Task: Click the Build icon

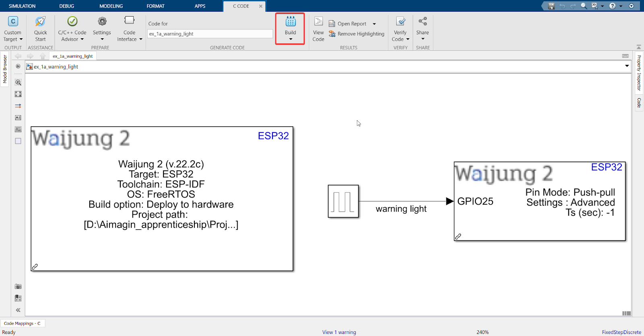Action: coord(291,21)
